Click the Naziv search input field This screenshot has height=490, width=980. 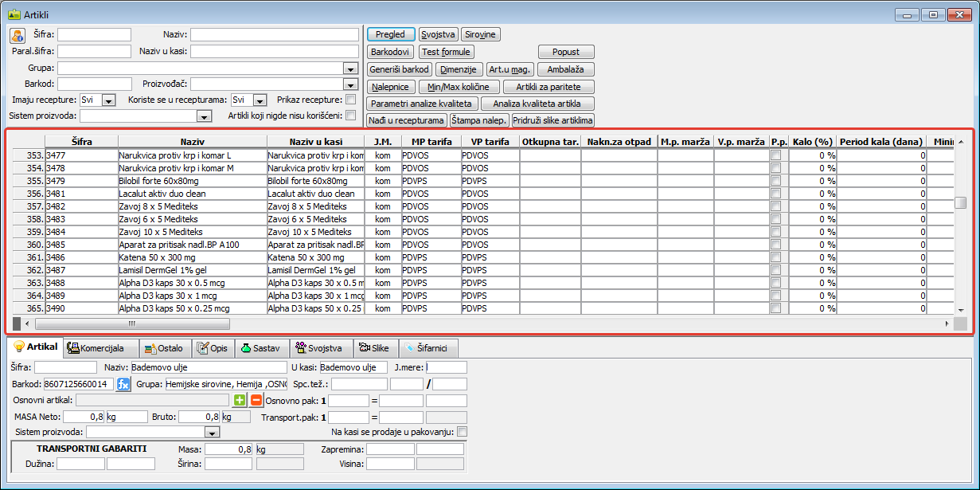pos(275,35)
